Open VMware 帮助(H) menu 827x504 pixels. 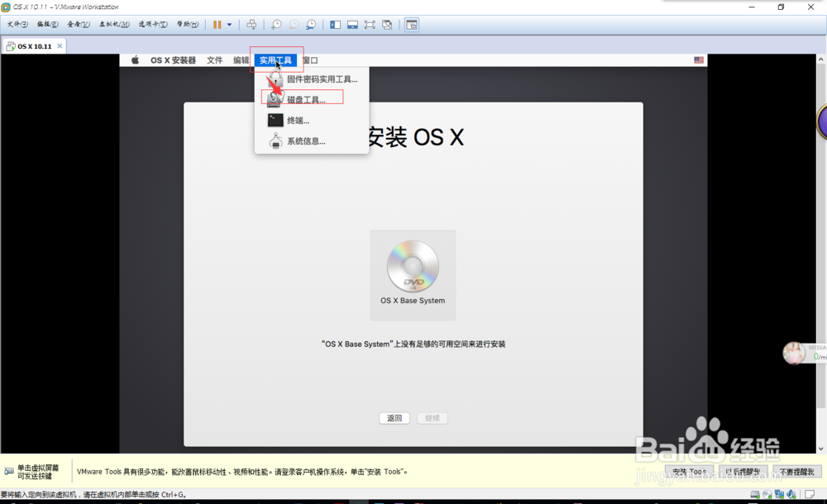click(x=187, y=24)
